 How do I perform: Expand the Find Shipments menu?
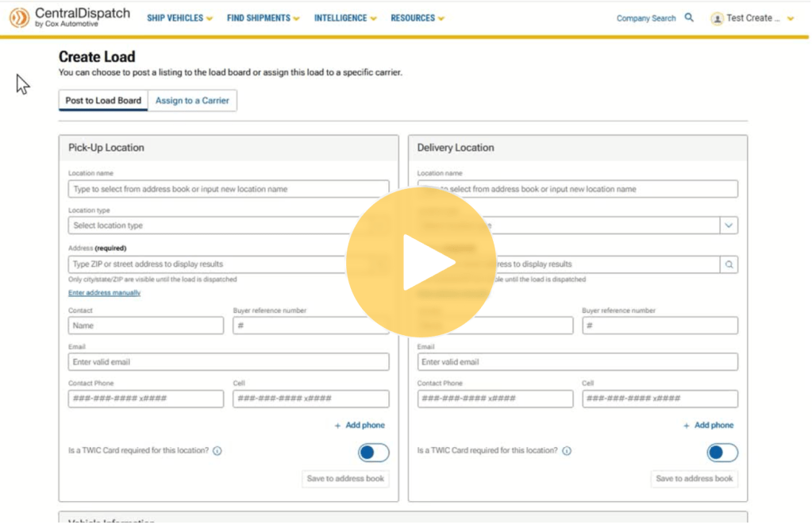(x=263, y=18)
